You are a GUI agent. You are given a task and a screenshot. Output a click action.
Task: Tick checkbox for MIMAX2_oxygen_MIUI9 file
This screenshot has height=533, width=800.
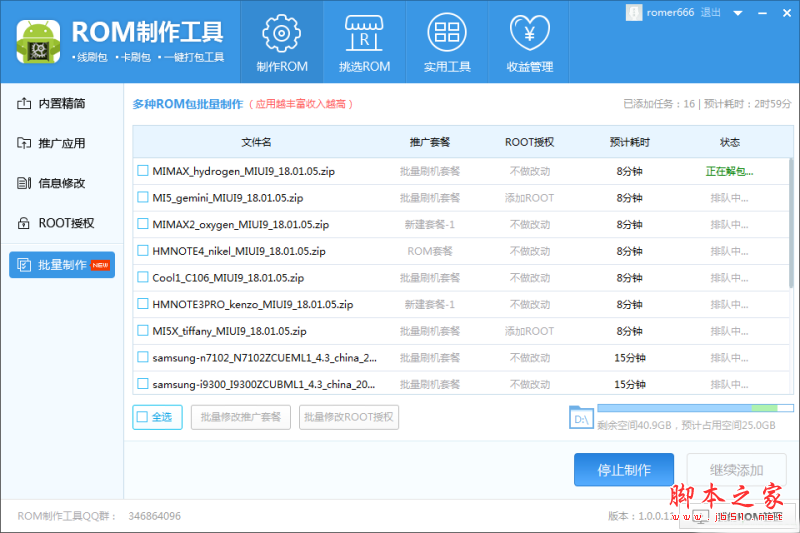pyautogui.click(x=143, y=224)
